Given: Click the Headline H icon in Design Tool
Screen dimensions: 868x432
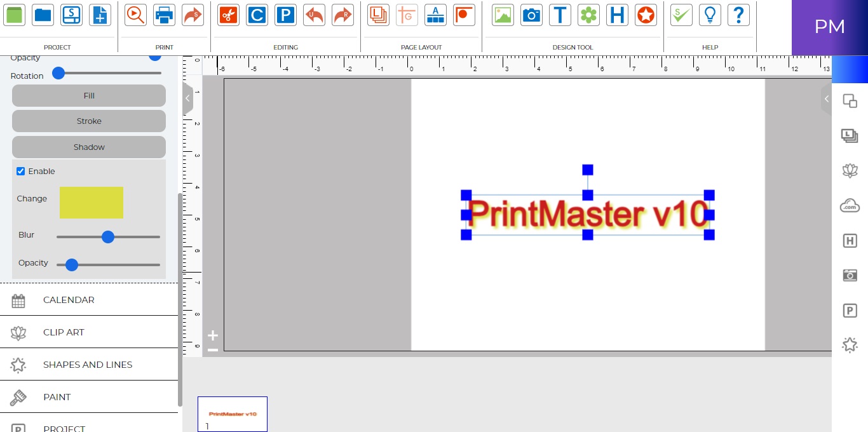Looking at the screenshot, I should point(617,15).
